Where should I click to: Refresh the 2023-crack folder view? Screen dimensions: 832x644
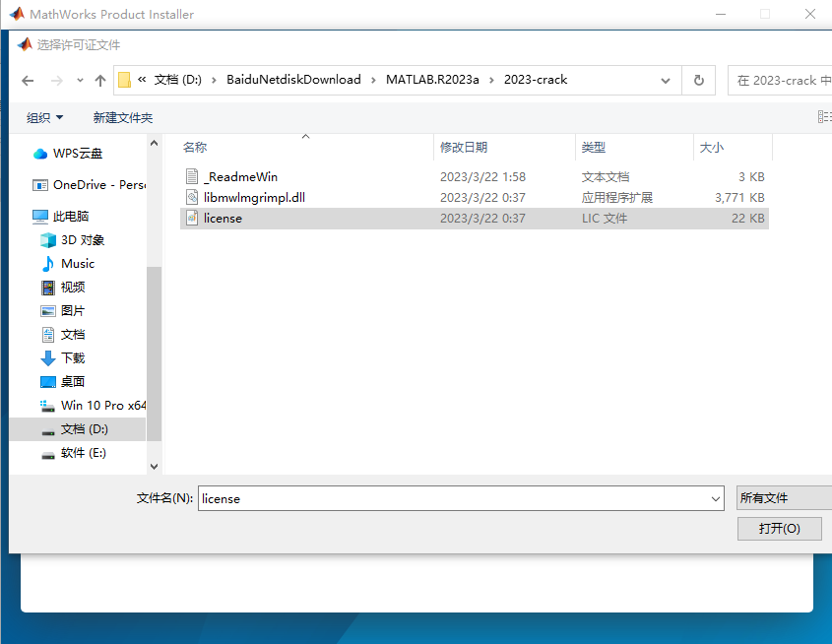point(699,80)
